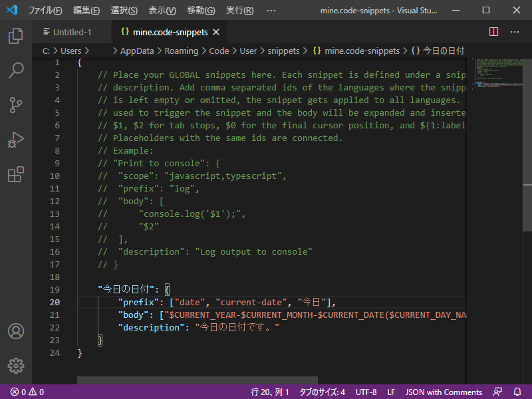Click the feedback icon in status bar
Screen dimensions: 532x399
tap(497, 392)
